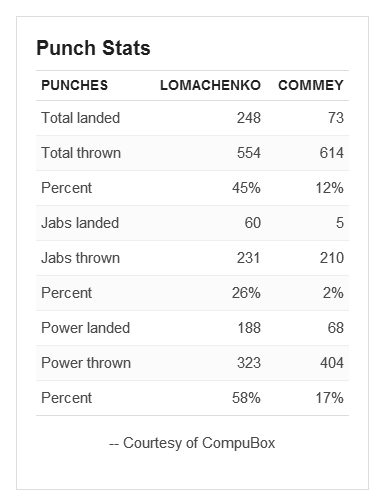The height and width of the screenshot is (502, 384).
Task: Select the Power landed row label
Action: [85, 328]
